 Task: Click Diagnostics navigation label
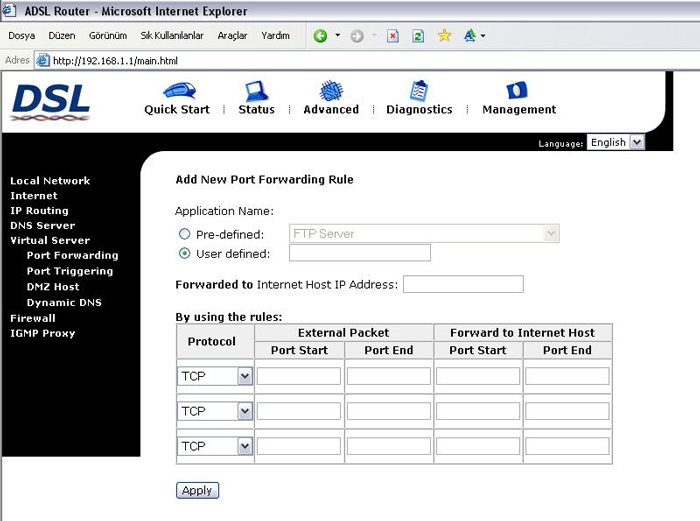419,109
